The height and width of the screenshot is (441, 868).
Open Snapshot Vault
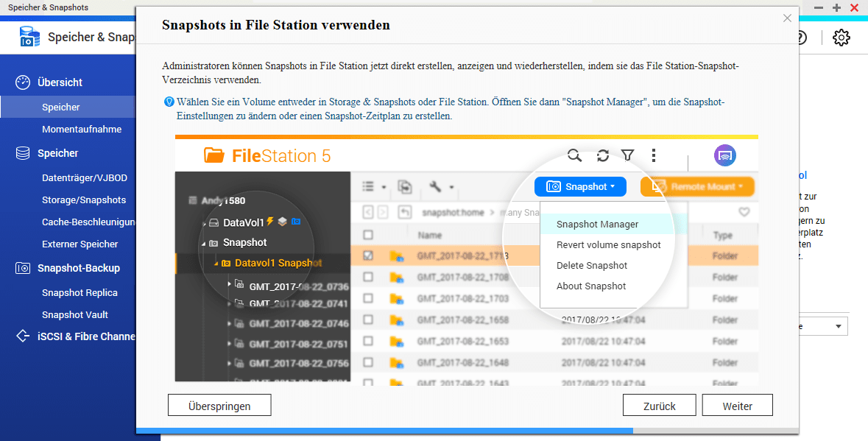pos(75,315)
